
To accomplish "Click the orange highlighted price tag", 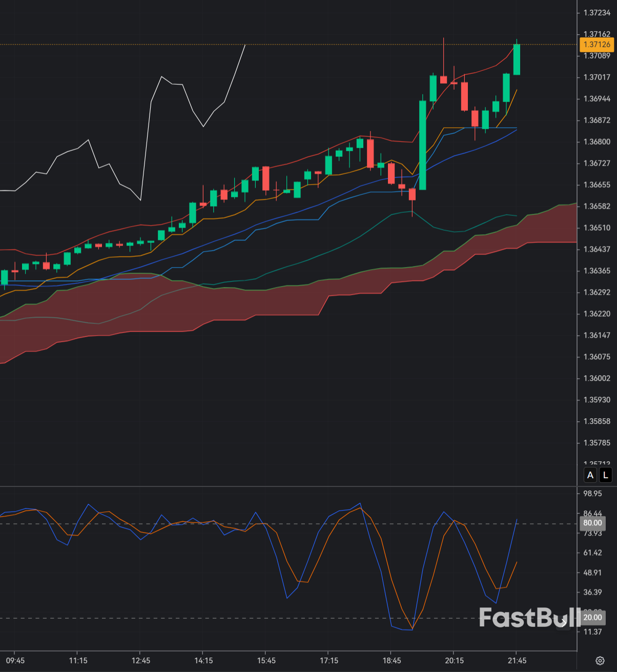I will coord(597,45).
